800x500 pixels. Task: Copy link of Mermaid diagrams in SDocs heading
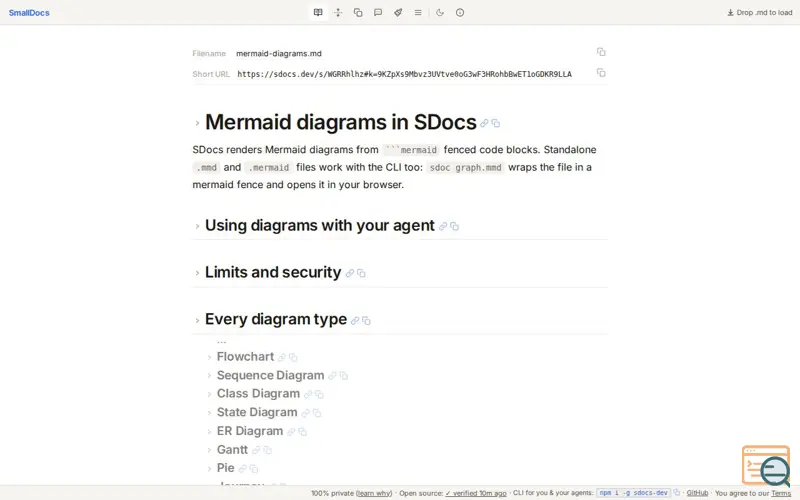[484, 123]
